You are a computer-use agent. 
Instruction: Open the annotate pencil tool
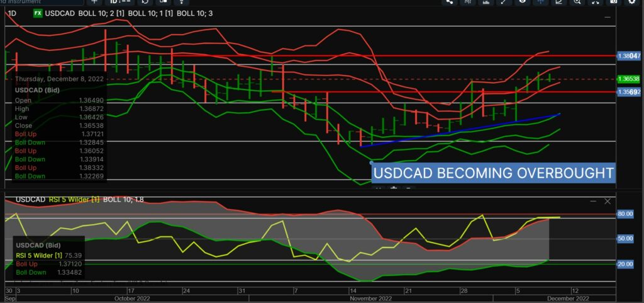[x=558, y=3]
